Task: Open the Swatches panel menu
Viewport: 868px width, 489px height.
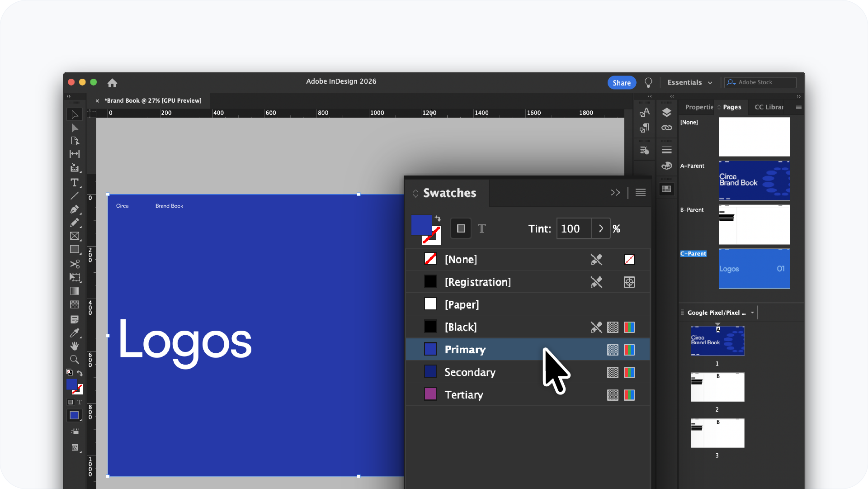Action: [x=640, y=193]
